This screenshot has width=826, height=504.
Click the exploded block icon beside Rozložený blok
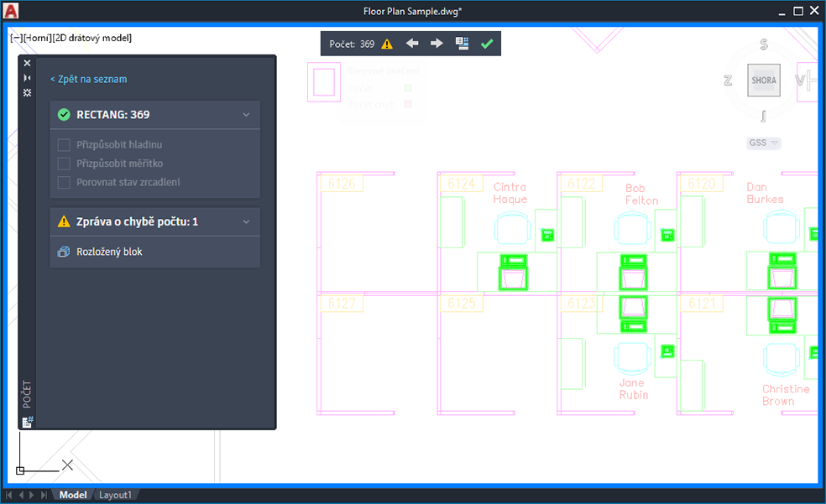coord(63,252)
